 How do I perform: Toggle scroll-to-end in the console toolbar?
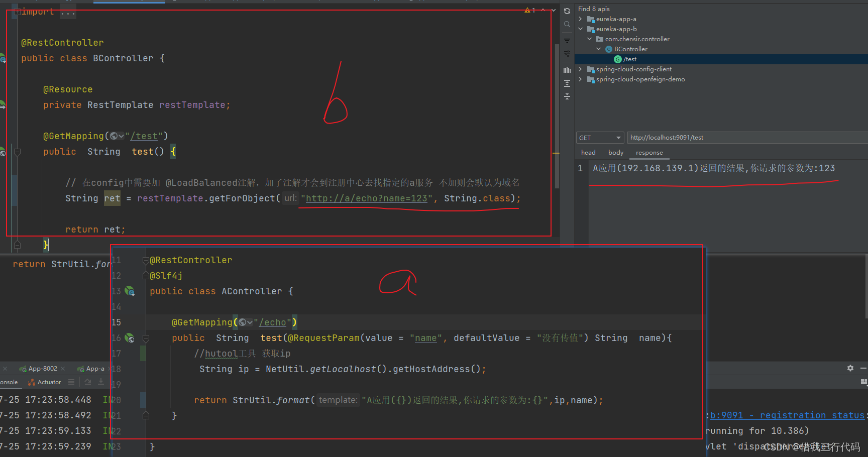(101, 382)
